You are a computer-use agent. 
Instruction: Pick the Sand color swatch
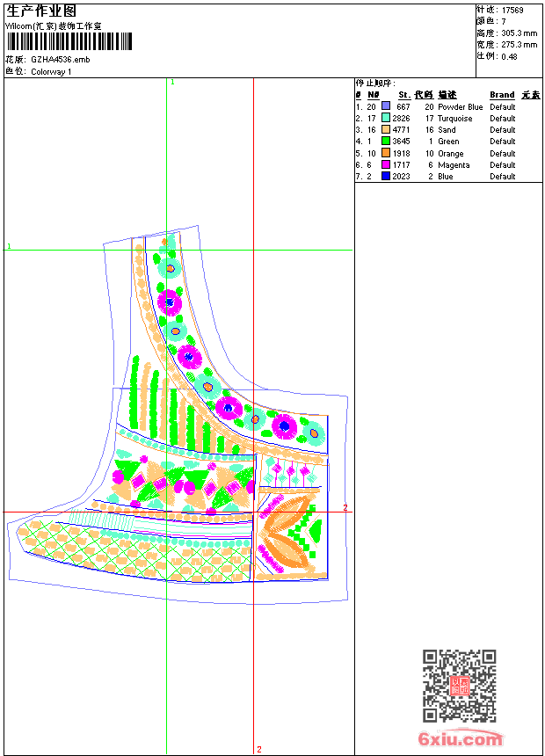[386, 129]
